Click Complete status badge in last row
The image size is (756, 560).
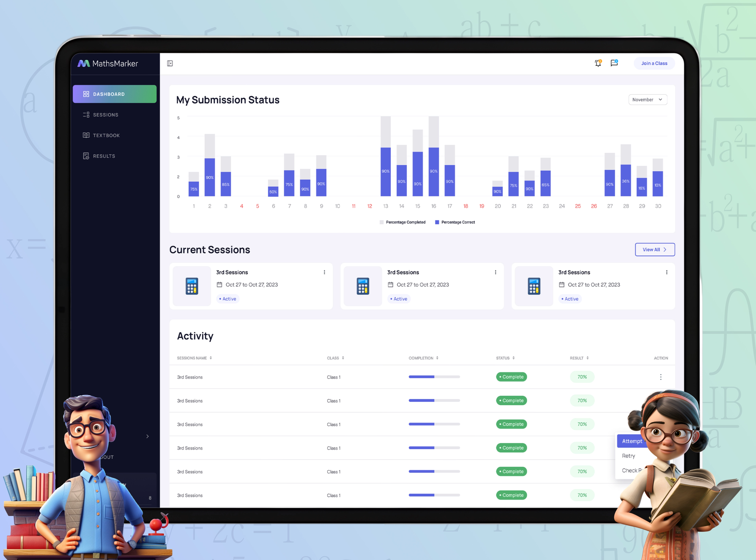click(511, 495)
